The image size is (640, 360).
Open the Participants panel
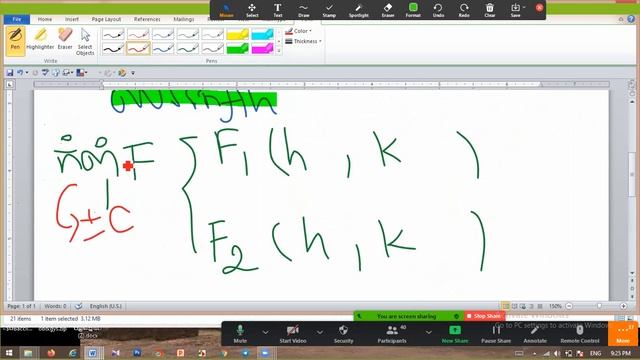point(392,334)
